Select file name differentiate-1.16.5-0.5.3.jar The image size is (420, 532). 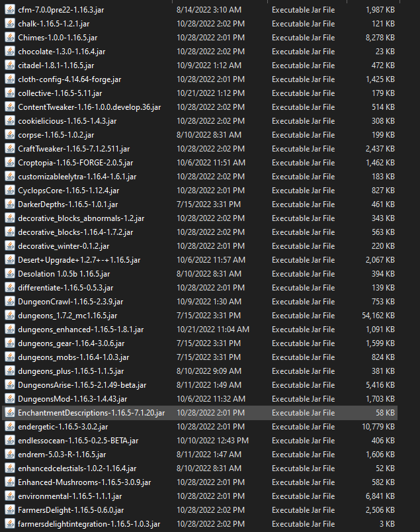point(65,288)
